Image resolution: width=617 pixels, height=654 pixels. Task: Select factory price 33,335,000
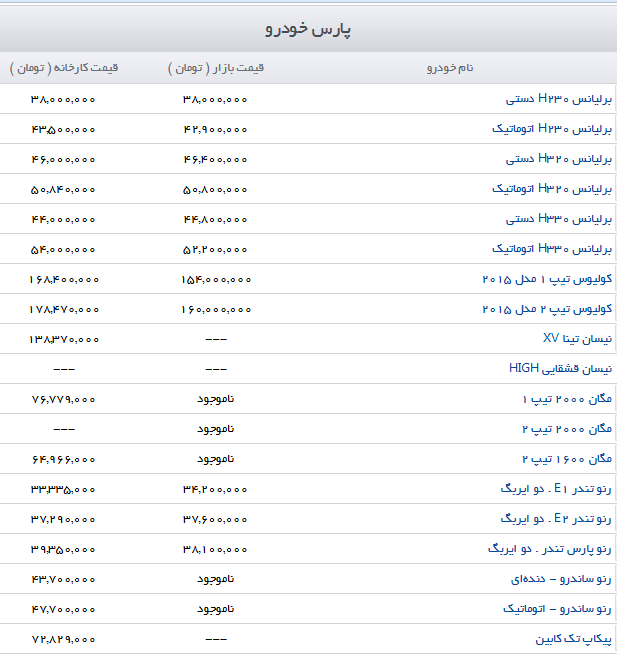click(63, 490)
